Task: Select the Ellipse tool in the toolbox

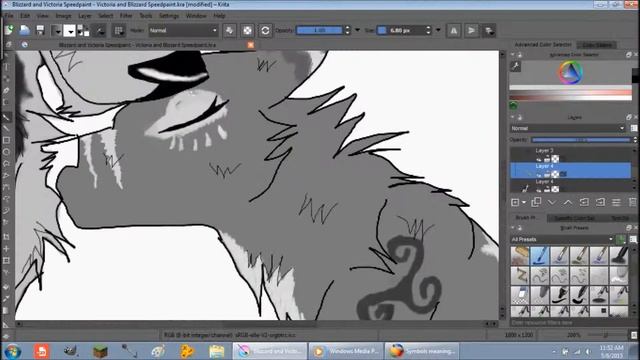Action: click(6, 152)
